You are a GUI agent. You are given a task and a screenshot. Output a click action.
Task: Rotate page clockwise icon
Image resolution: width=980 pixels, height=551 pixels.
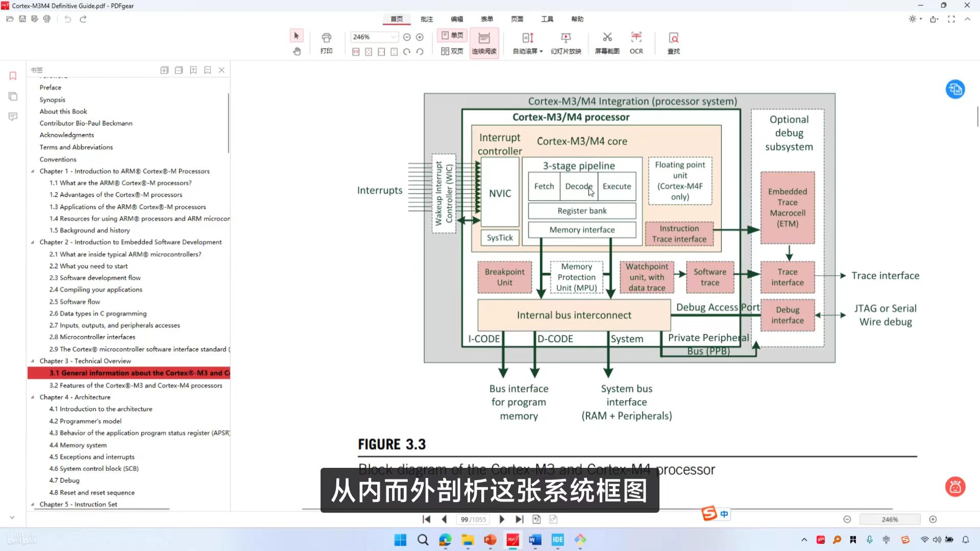tap(407, 52)
